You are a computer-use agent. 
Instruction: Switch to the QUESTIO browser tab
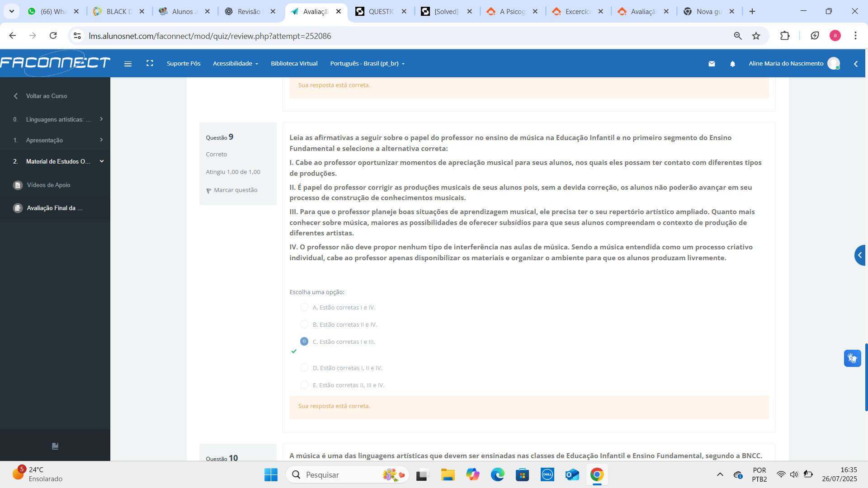pyautogui.click(x=381, y=11)
